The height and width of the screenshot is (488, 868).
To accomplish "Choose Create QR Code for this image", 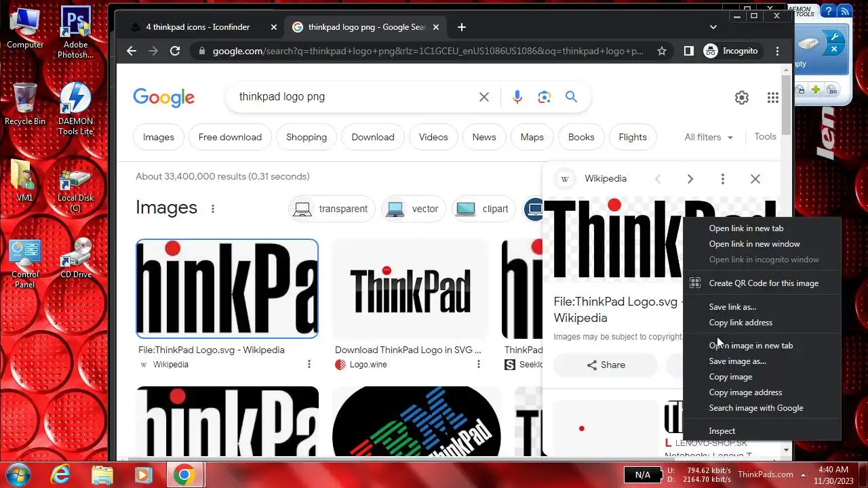I will pos(762,283).
